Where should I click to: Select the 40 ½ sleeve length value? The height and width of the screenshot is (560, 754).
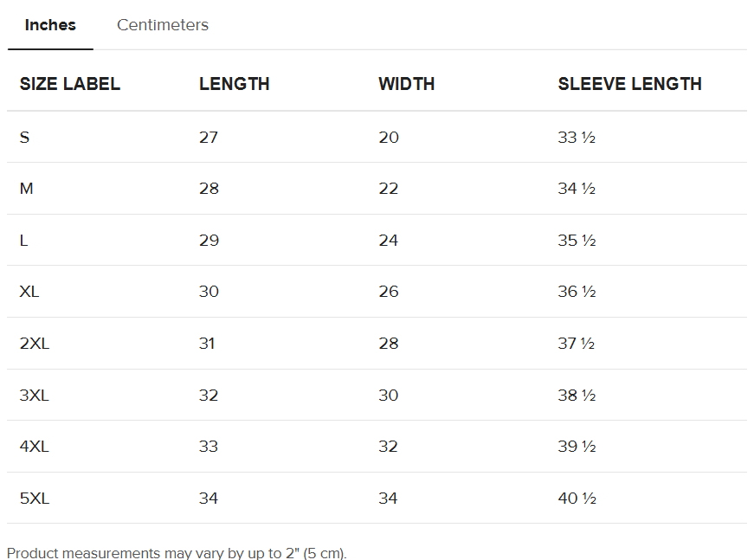[577, 499]
